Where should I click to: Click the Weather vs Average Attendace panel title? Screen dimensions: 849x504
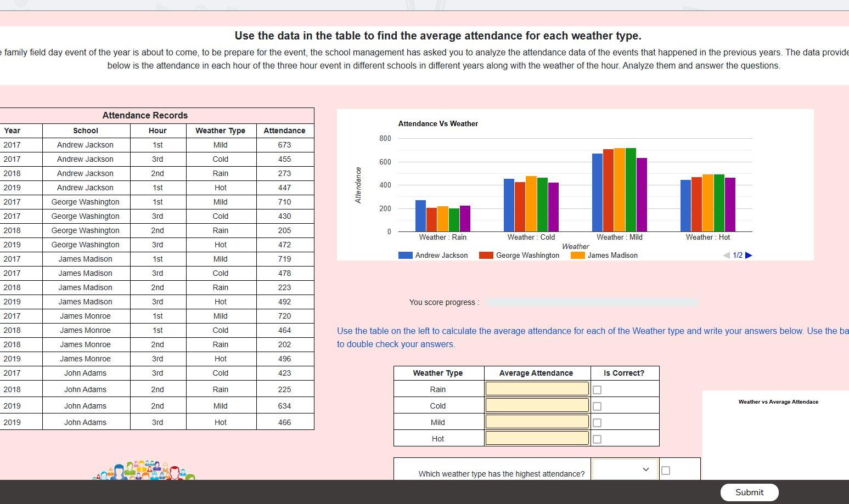(778, 401)
